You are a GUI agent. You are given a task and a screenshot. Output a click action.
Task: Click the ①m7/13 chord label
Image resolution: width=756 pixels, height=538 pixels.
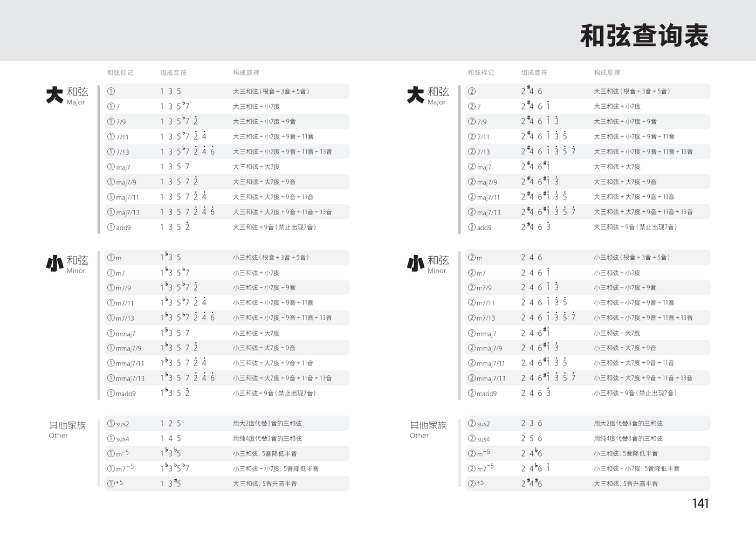pyautogui.click(x=120, y=318)
